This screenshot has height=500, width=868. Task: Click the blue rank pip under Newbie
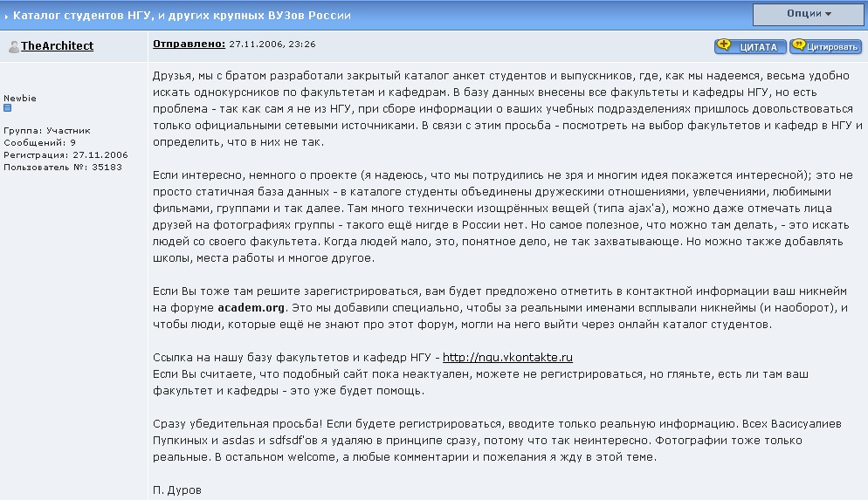coord(8,108)
